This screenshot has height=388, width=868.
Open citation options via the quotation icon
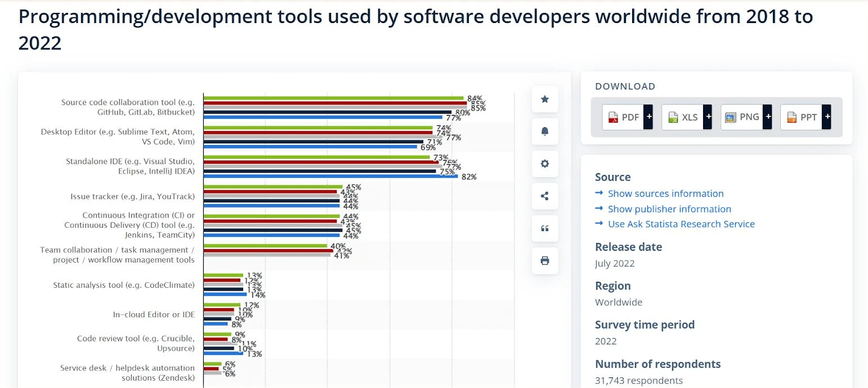click(x=544, y=228)
